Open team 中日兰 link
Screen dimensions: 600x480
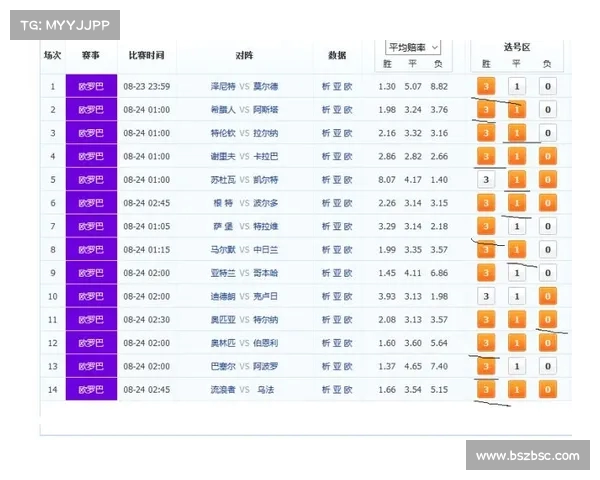[x=266, y=250]
